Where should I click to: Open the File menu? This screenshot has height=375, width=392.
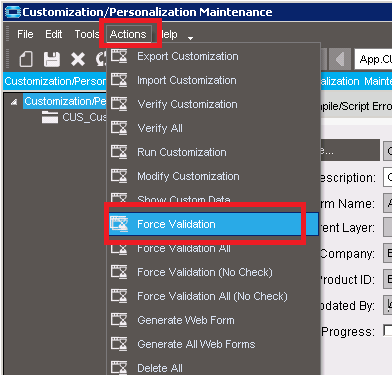(25, 34)
